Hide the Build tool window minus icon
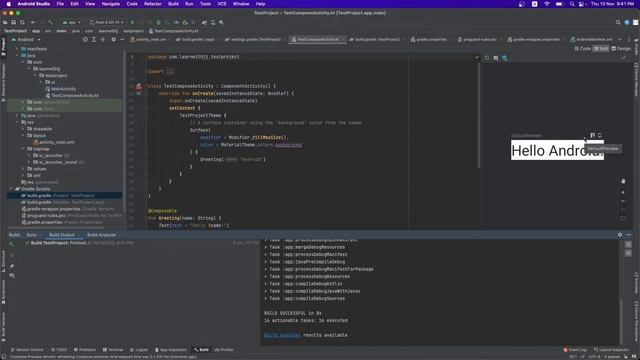This screenshot has height=360, width=640. [x=629, y=235]
